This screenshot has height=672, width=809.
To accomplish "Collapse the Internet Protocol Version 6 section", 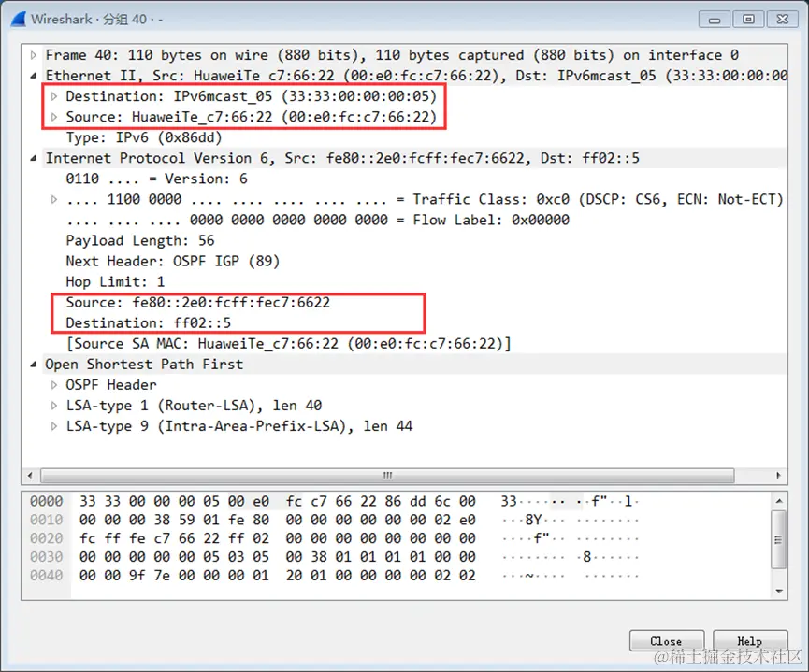I will (x=34, y=158).
